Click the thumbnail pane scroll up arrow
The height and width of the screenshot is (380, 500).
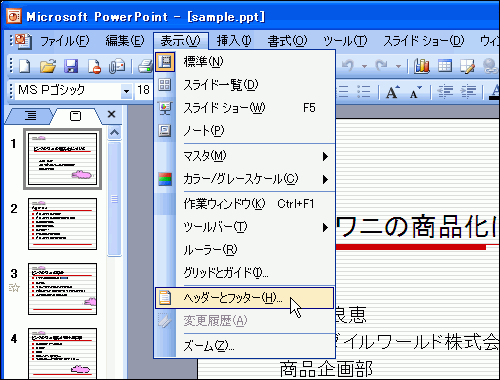tap(114, 133)
